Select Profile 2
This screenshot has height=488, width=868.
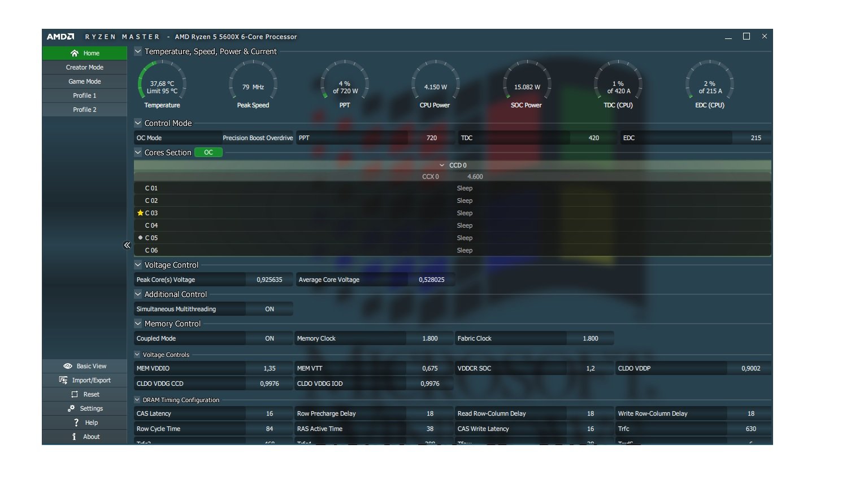pos(85,110)
